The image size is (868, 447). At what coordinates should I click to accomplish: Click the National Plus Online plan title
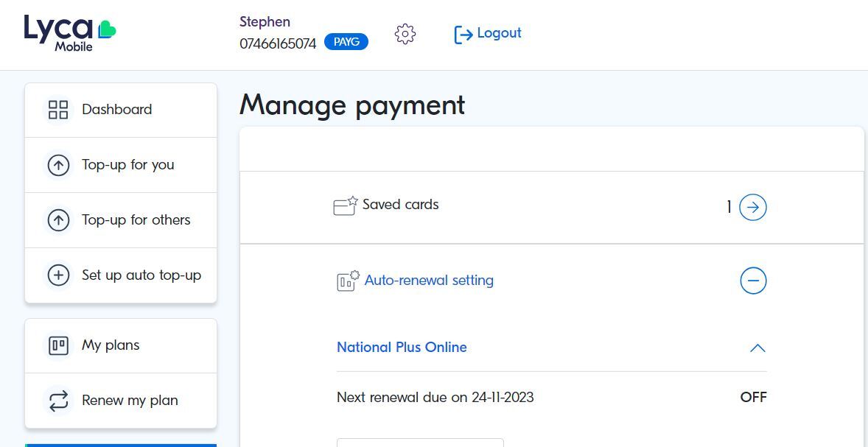point(402,348)
